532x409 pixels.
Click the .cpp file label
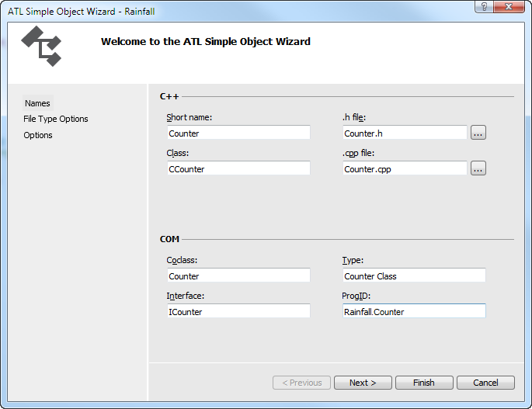(x=358, y=154)
